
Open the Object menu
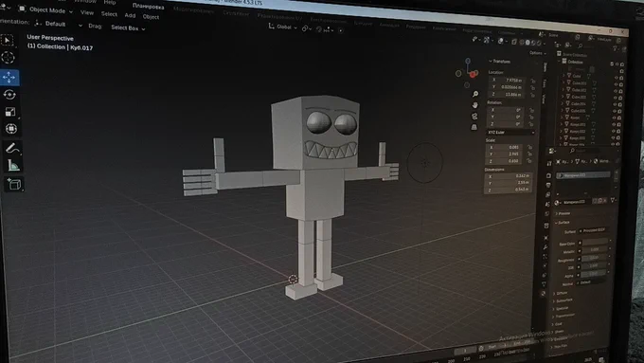click(x=151, y=17)
